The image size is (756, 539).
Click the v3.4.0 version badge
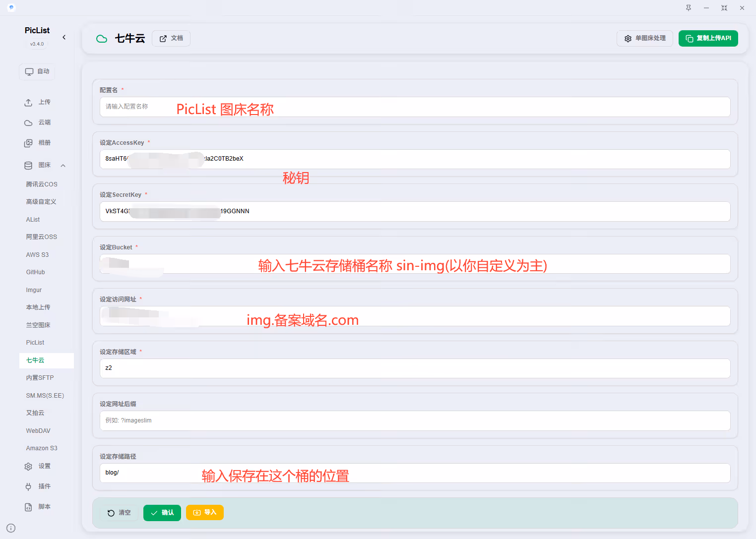[x=37, y=44]
